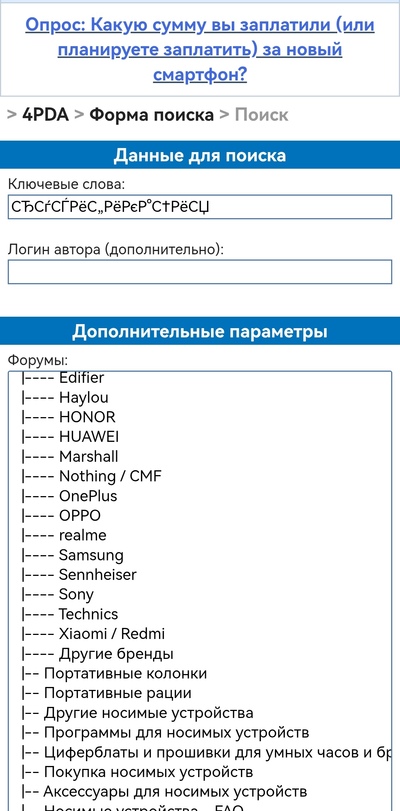Pick Sennheiser forum entry
Screen dimensions: 400x811
pyautogui.click(x=200, y=575)
